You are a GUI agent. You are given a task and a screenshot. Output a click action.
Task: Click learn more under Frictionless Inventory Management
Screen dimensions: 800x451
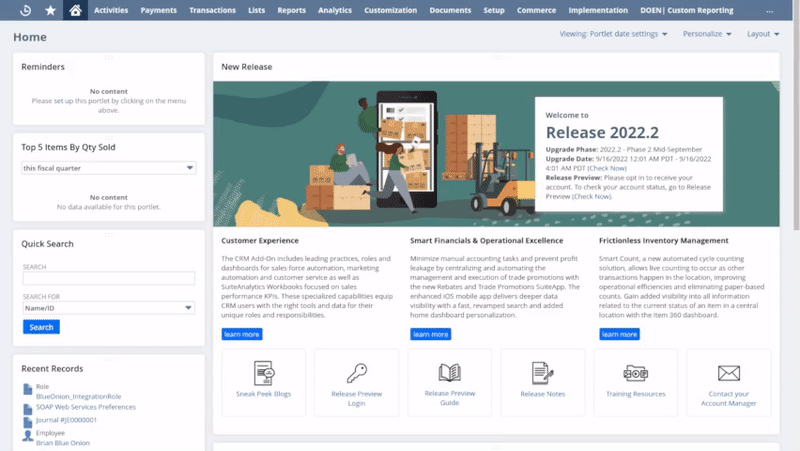coord(619,334)
